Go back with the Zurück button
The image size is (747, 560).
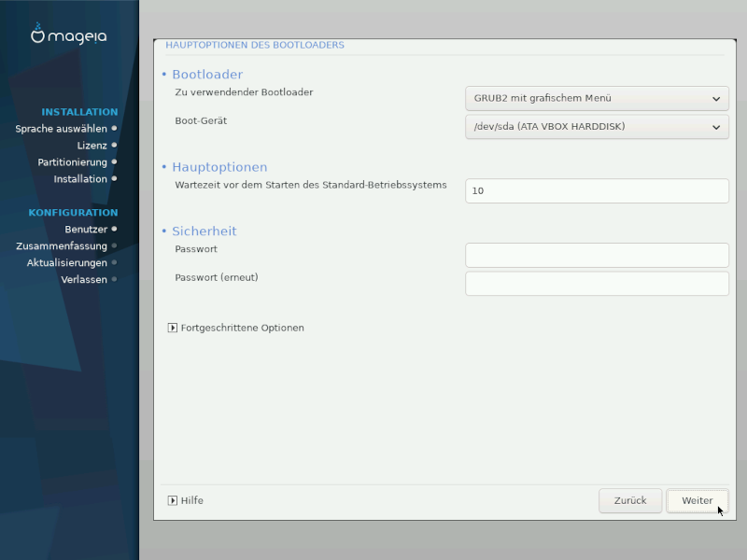(x=630, y=500)
